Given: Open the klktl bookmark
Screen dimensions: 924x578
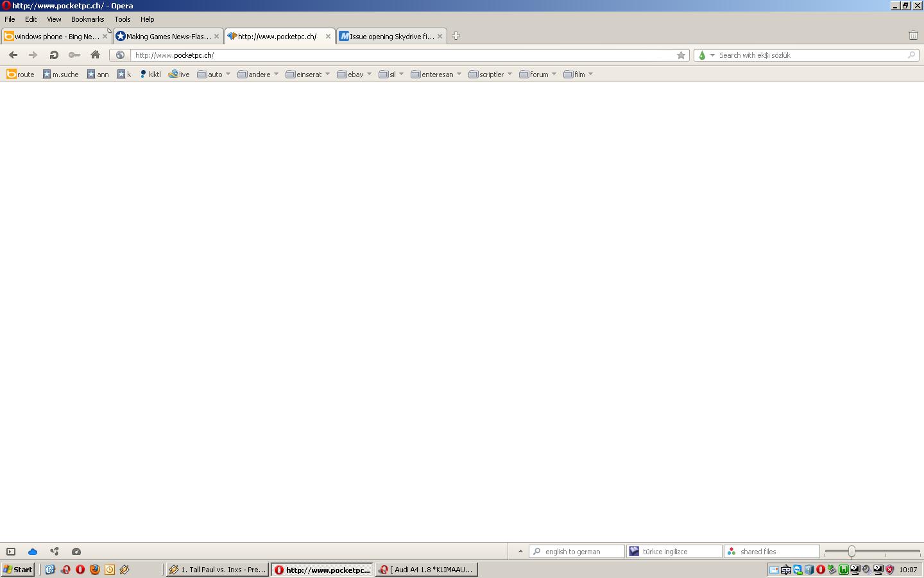Looking at the screenshot, I should coord(150,74).
